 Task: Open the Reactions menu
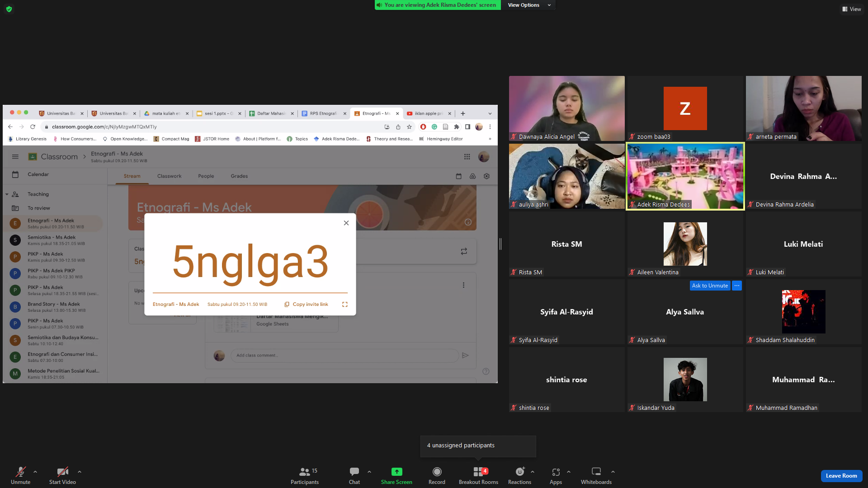point(519,475)
